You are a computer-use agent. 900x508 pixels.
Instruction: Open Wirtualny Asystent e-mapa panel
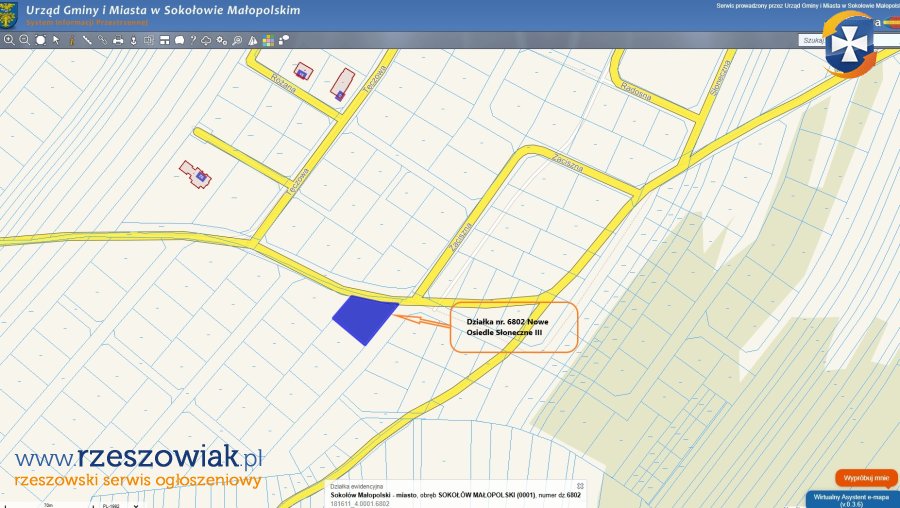point(851,498)
